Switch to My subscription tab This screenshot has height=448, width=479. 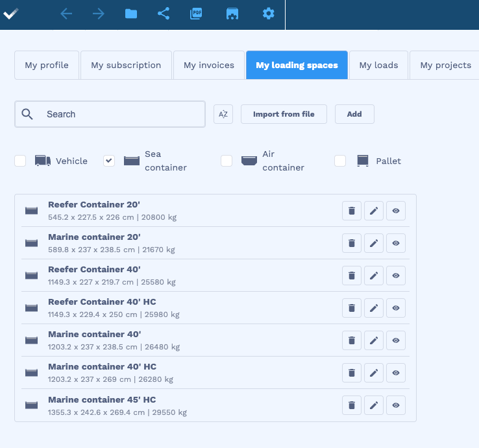coord(126,65)
